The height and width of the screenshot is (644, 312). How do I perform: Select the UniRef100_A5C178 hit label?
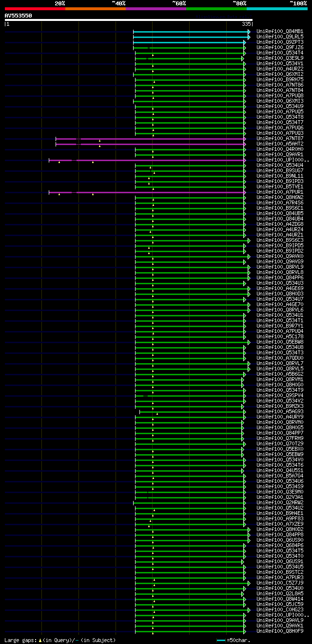(x=280, y=337)
